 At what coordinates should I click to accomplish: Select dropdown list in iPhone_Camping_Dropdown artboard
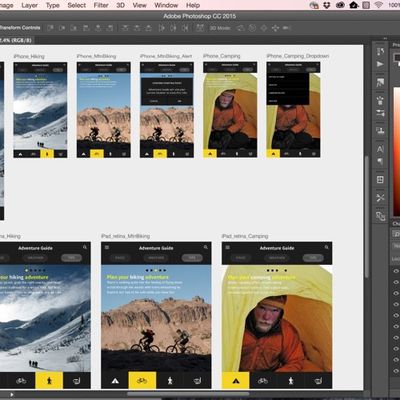(288, 89)
